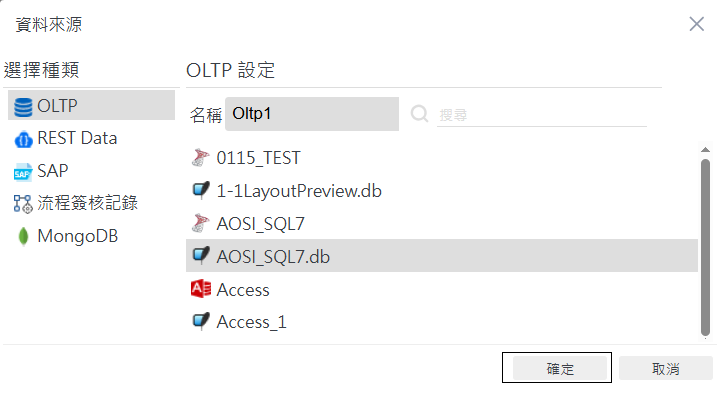Select the OLTP database icon
This screenshot has width=718, height=395.
pos(23,107)
